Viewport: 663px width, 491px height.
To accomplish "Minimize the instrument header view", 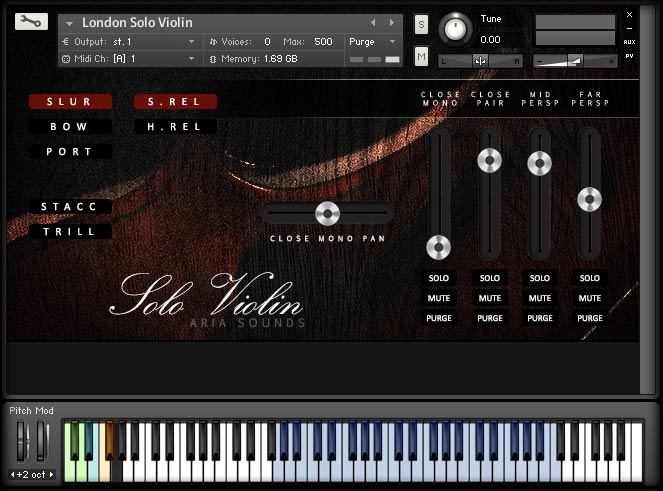I will tap(629, 28).
